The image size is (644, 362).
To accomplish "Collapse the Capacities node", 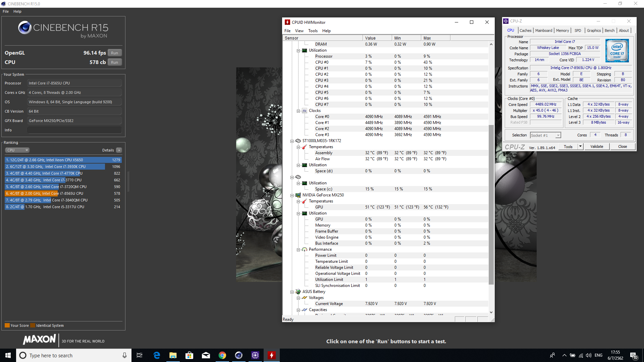I will click(x=298, y=310).
